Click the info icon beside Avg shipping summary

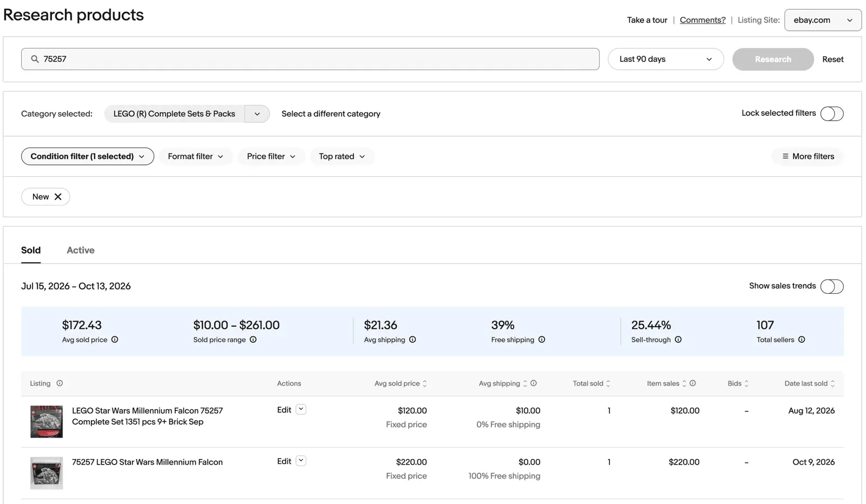tap(412, 340)
